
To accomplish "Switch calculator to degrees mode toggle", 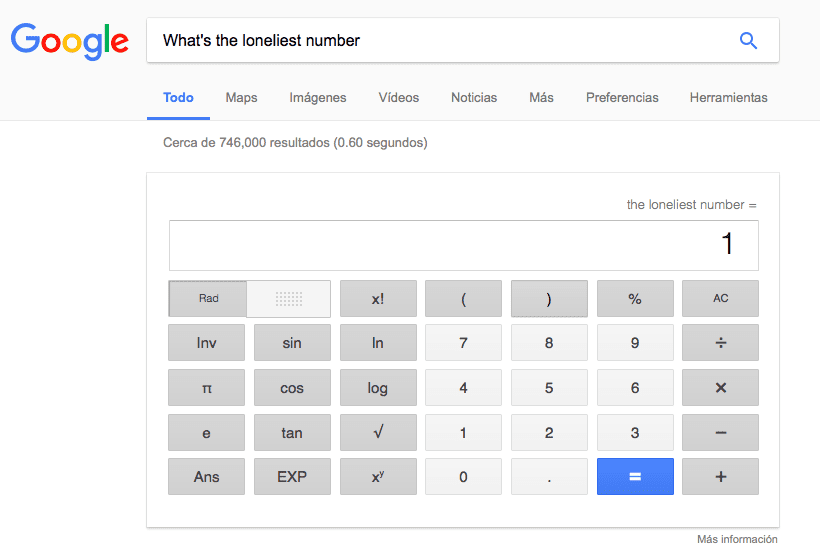I will (x=289, y=298).
